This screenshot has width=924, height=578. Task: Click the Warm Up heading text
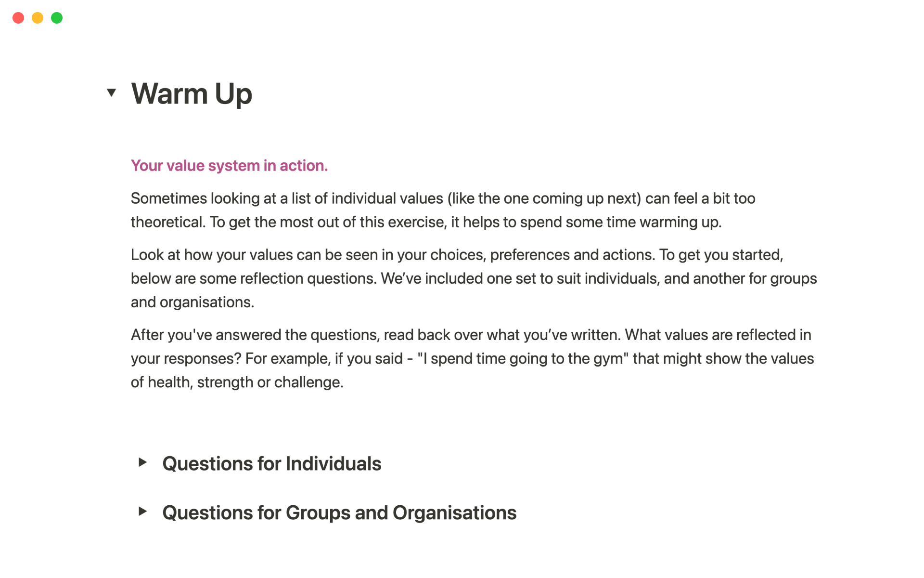(192, 93)
